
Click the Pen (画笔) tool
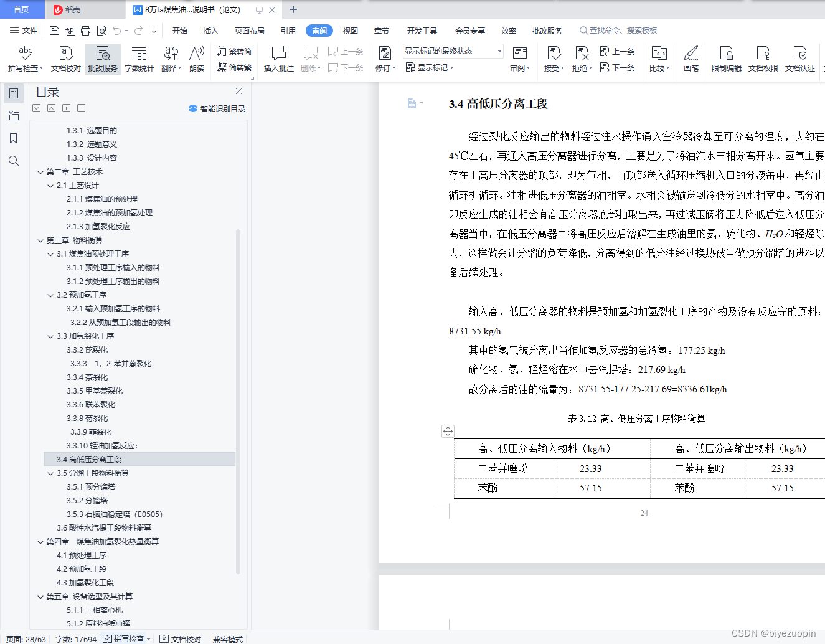(x=691, y=59)
